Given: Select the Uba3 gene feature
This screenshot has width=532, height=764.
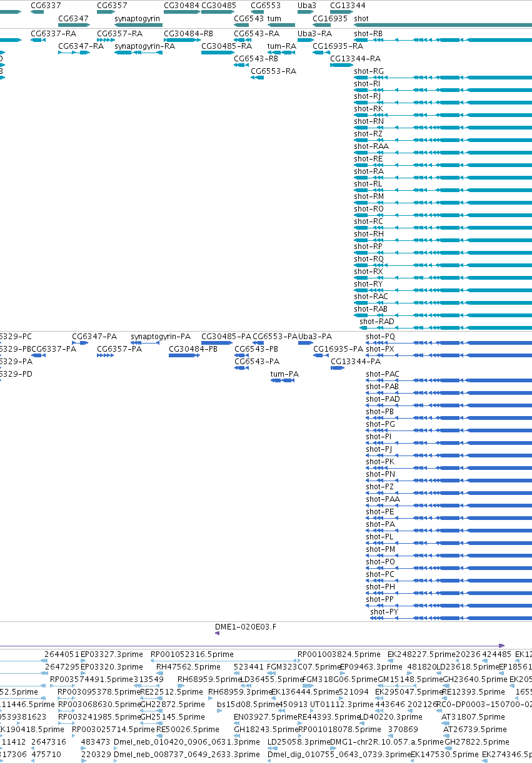Looking at the screenshot, I should [x=306, y=12].
